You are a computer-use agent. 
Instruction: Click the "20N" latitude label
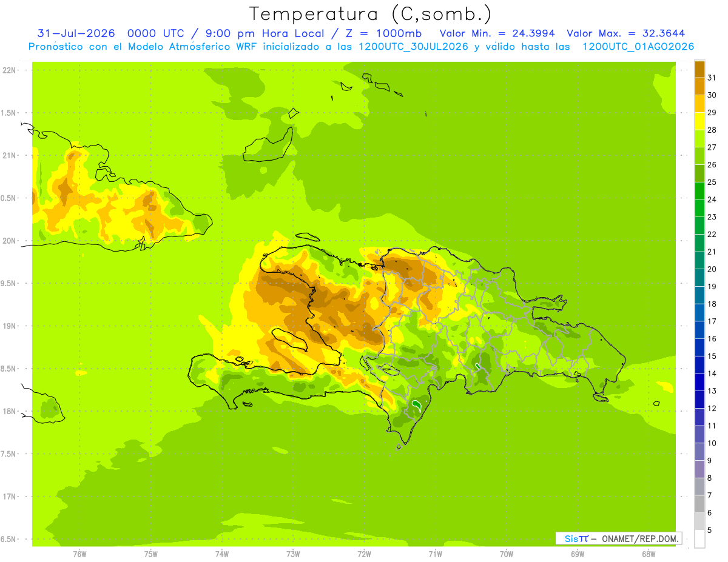coord(9,241)
